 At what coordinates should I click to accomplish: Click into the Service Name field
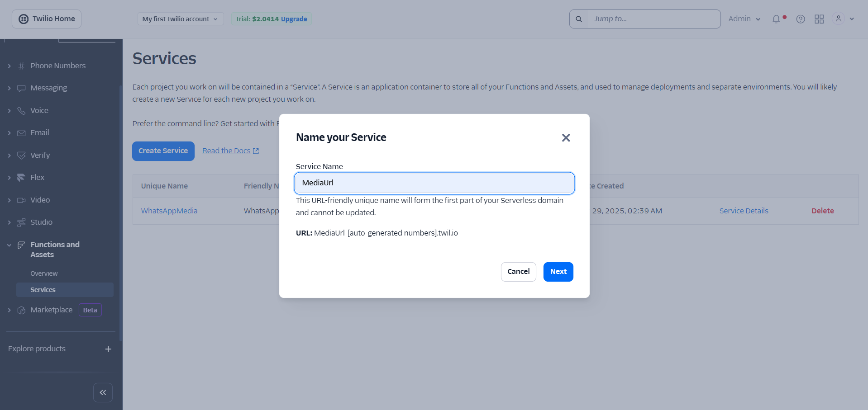(x=434, y=183)
